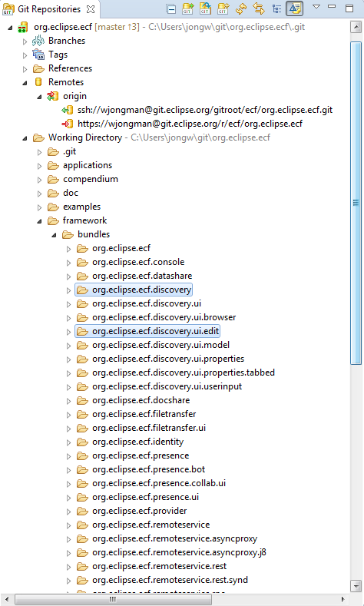Click the bundles folder icon

point(68,234)
